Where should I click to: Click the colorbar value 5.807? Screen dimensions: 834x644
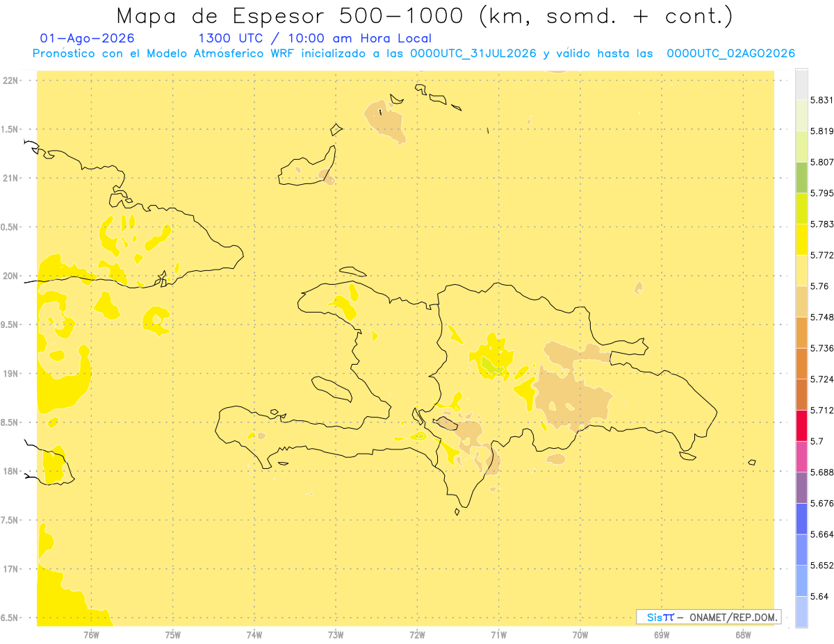(x=822, y=162)
